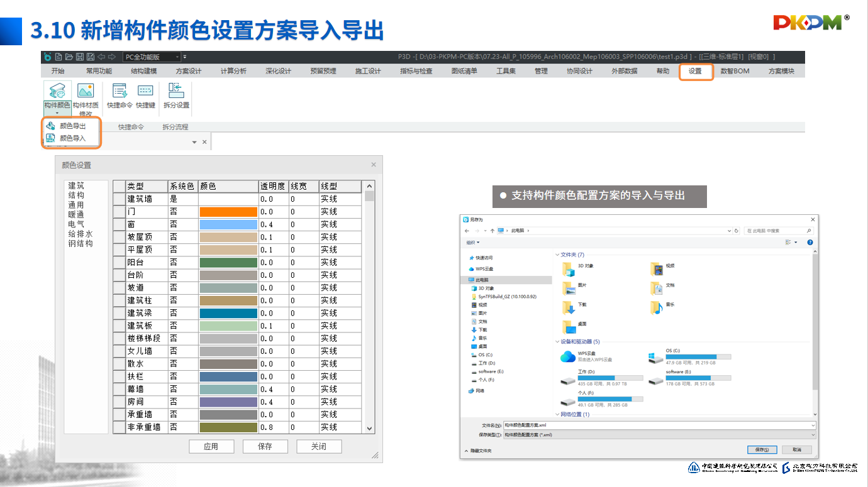Image resolution: width=868 pixels, height=487 pixels.
Task: Open 构件材质修改 tool in ribbon
Action: click(x=86, y=92)
